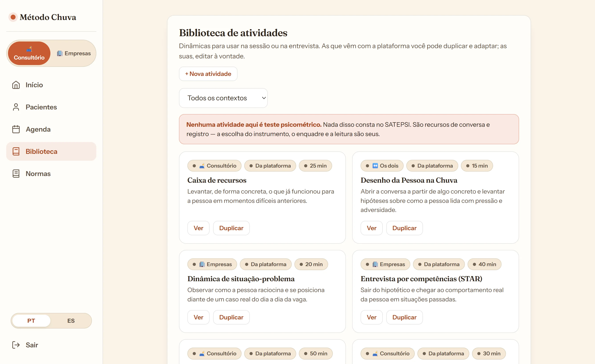Image resolution: width=595 pixels, height=364 pixels.
Task: Open Agenda in sidebar
Action: click(51, 129)
